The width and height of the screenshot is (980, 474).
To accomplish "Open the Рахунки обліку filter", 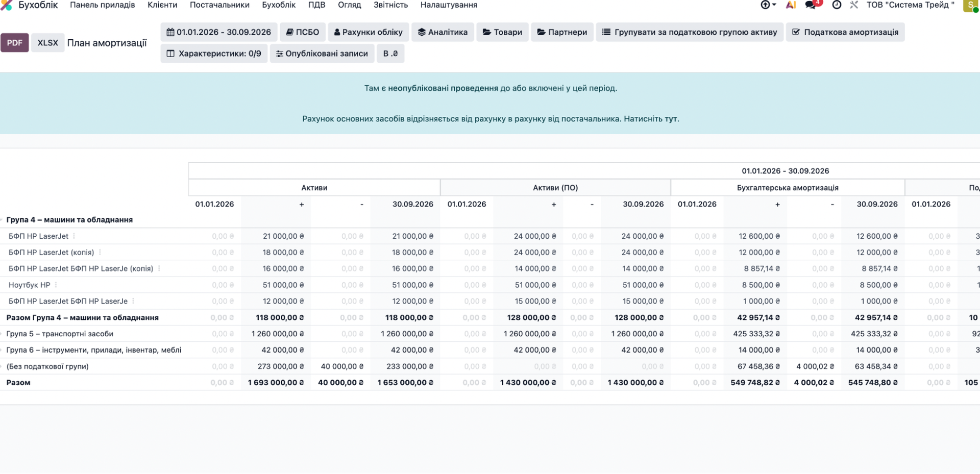I will 369,32.
